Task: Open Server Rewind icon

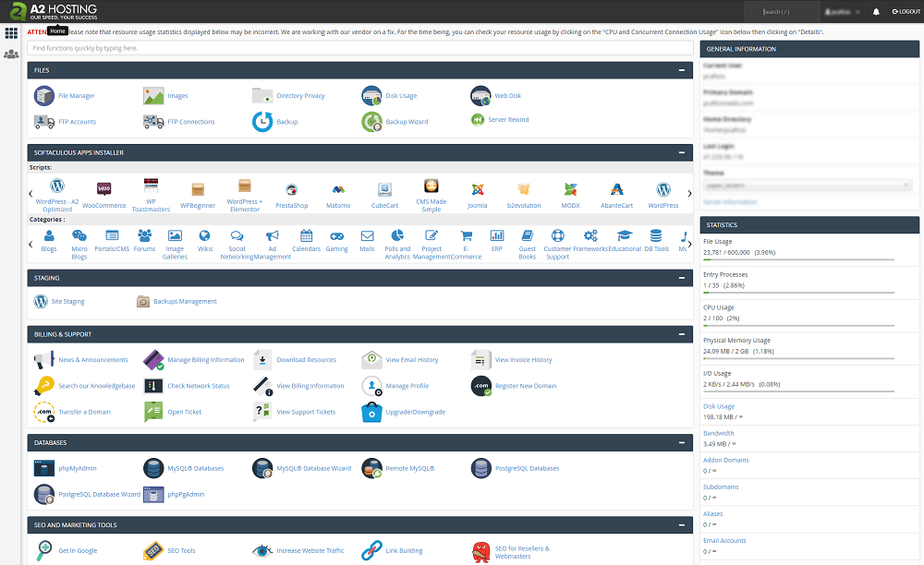Action: [478, 119]
